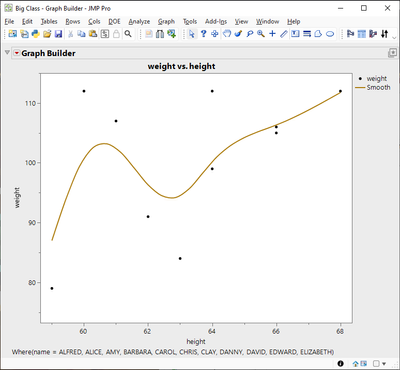Open the Help menu

pos(294,22)
